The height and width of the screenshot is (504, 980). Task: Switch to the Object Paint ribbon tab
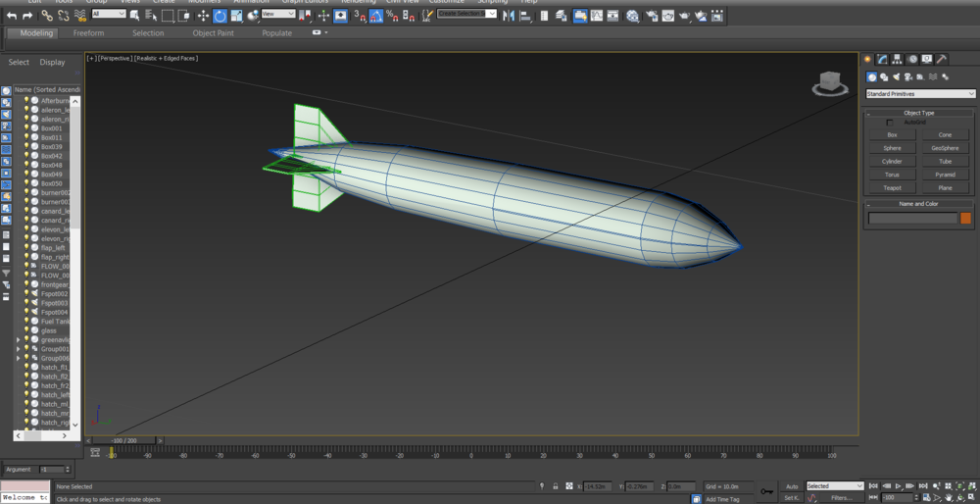[x=213, y=33]
